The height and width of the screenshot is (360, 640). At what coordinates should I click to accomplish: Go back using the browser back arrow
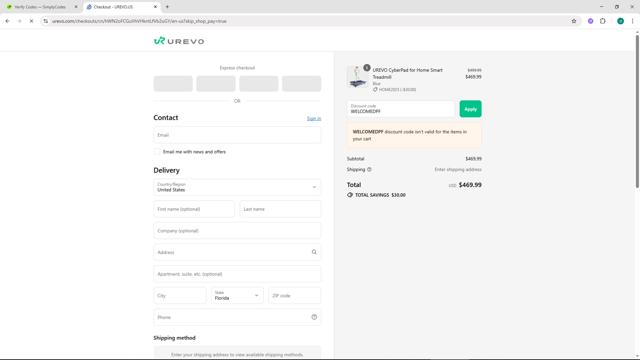pyautogui.click(x=7, y=21)
